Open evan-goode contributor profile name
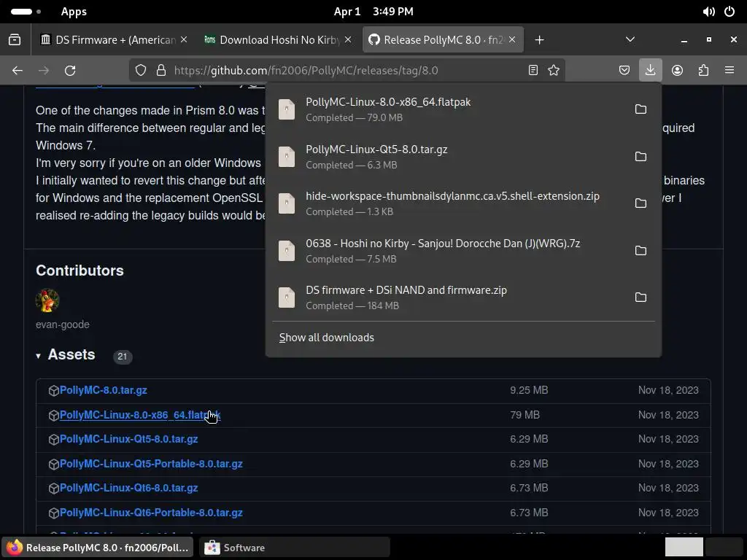Screen dimensions: 747x560 click(63, 324)
